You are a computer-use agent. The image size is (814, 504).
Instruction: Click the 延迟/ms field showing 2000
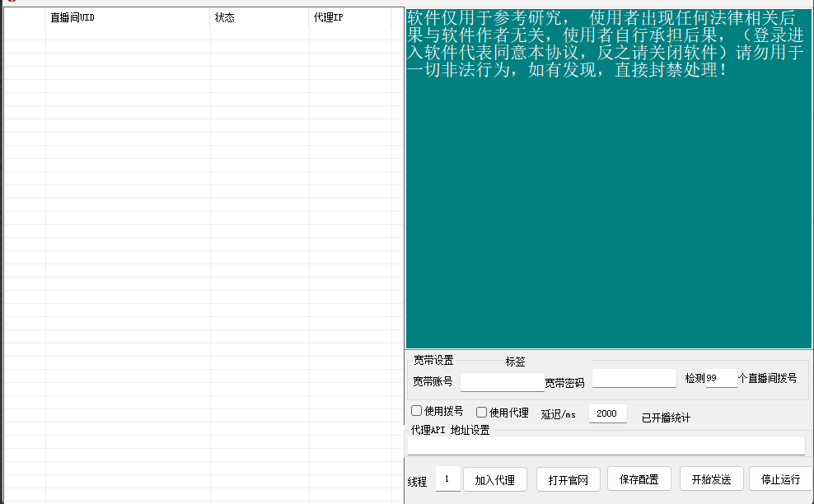pyautogui.click(x=607, y=413)
